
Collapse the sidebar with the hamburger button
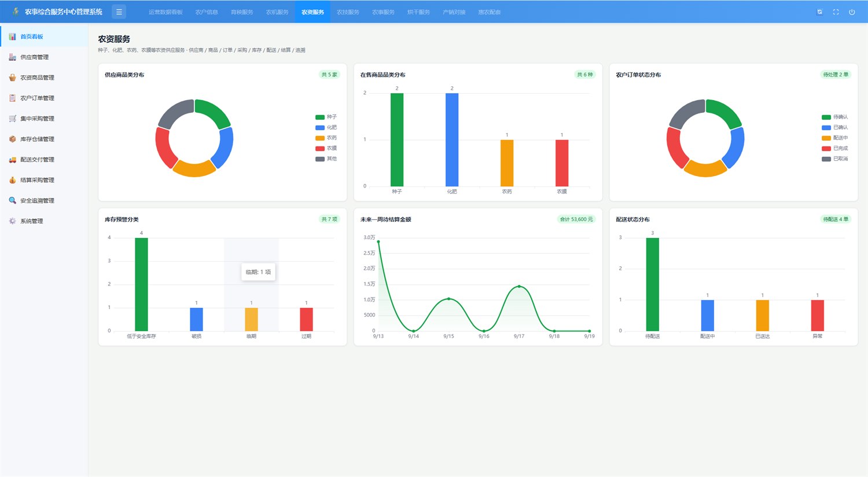tap(119, 12)
